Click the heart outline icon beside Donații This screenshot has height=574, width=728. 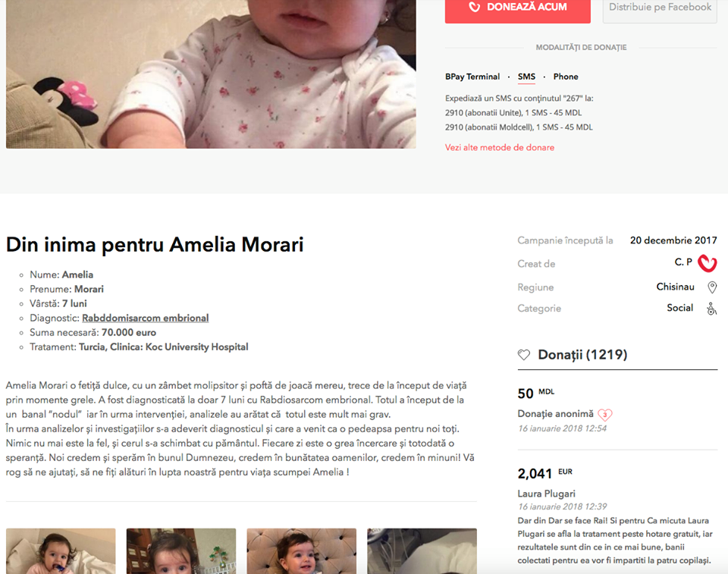click(x=524, y=355)
